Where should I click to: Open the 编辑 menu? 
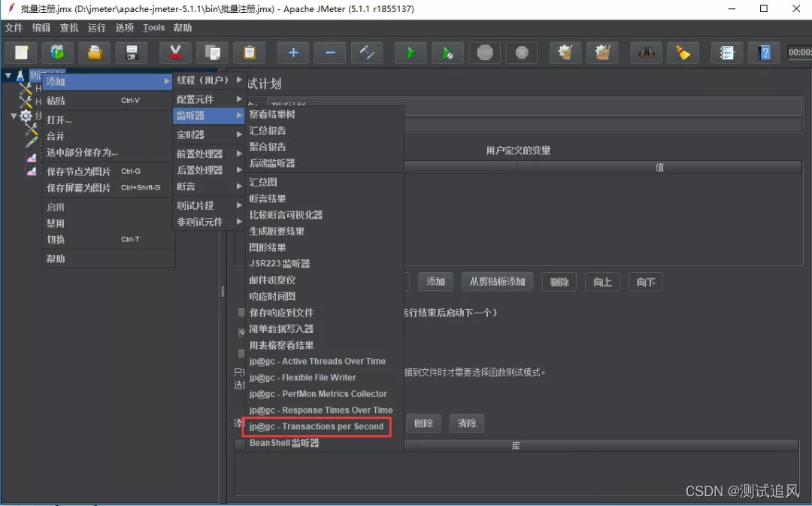(41, 28)
